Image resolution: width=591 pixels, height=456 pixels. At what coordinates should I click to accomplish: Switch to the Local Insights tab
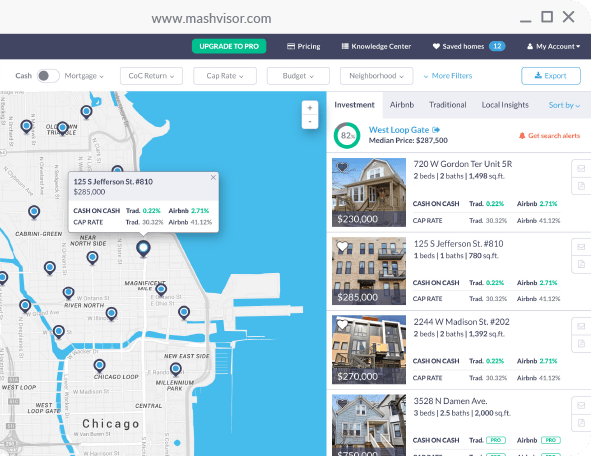pos(505,105)
